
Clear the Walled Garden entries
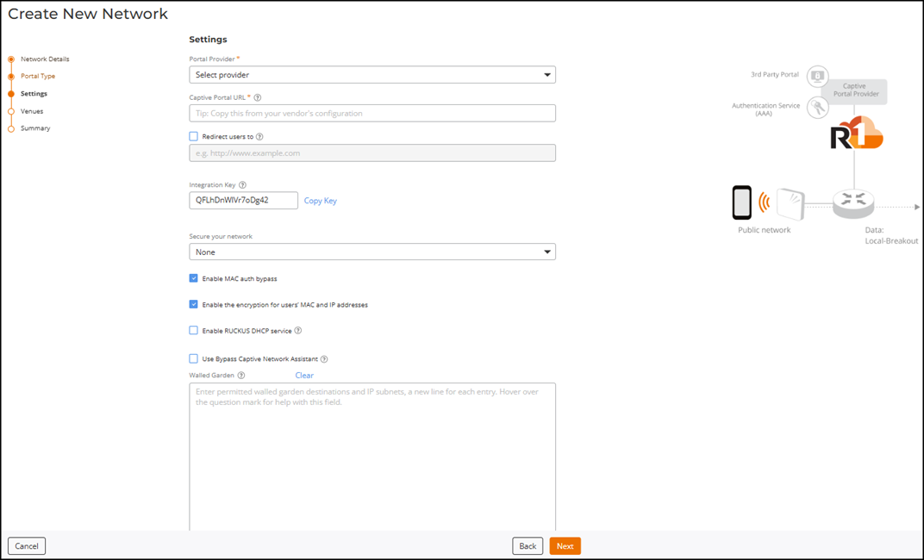[x=304, y=376]
